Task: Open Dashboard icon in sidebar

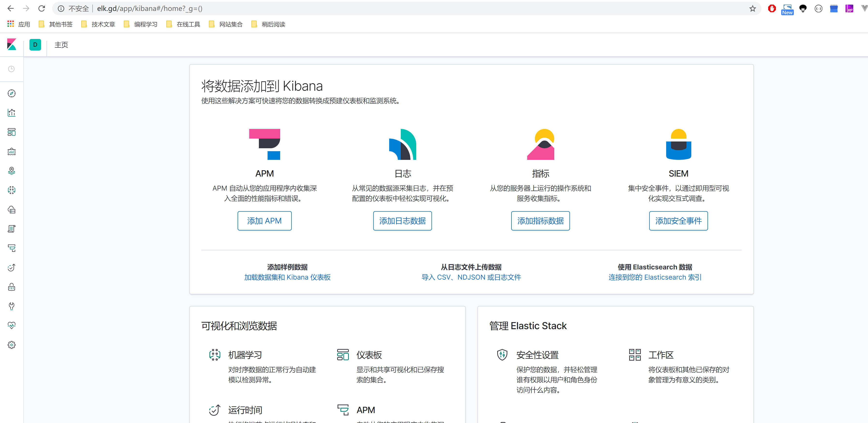Action: 11,132
